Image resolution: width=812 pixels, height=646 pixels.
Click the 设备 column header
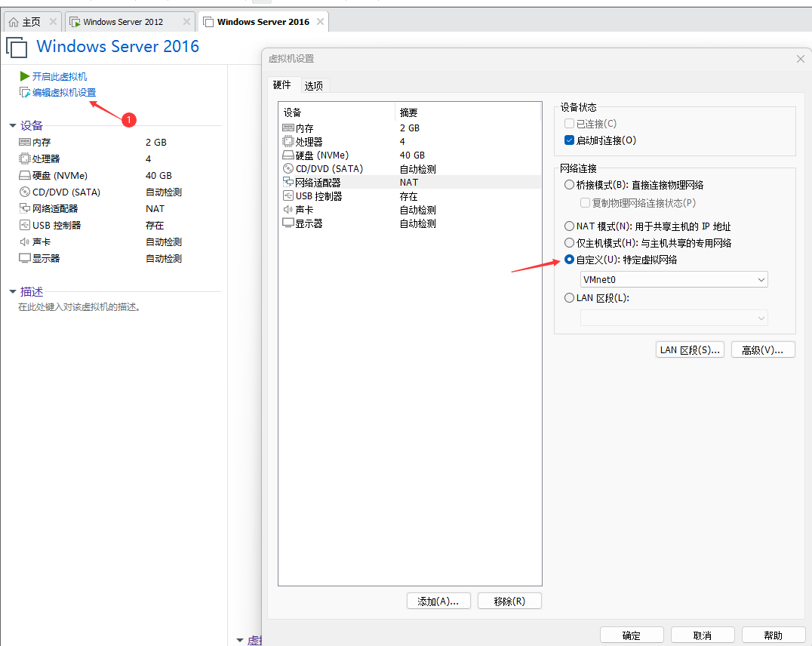coord(337,112)
